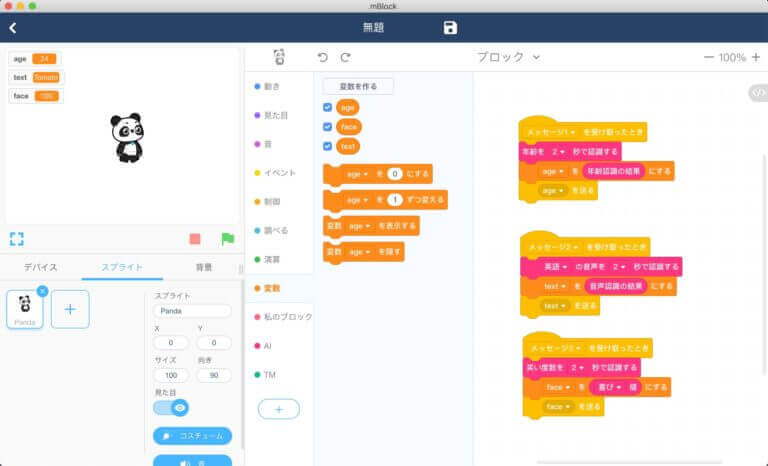Open the 音 sounds button under コスチューム
The width and height of the screenshot is (768, 466).
[x=192, y=461]
